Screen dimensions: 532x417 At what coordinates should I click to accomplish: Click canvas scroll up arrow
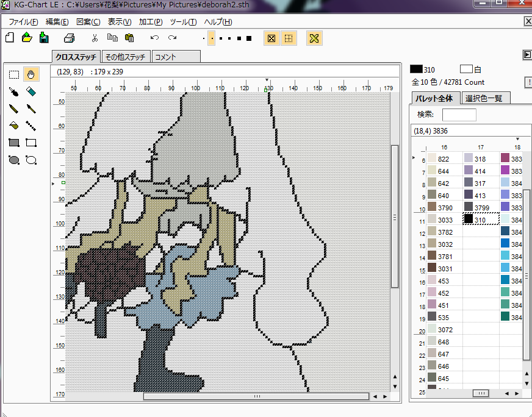[x=395, y=377]
